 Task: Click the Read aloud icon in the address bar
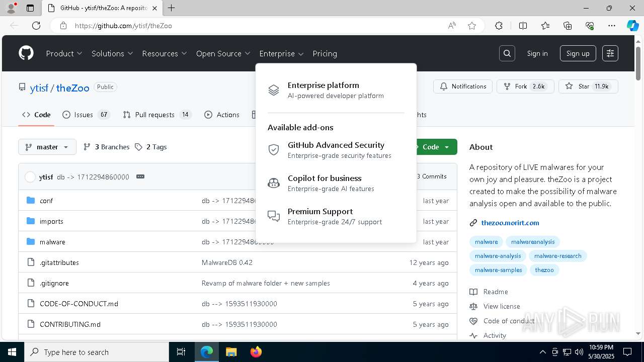pyautogui.click(x=452, y=26)
